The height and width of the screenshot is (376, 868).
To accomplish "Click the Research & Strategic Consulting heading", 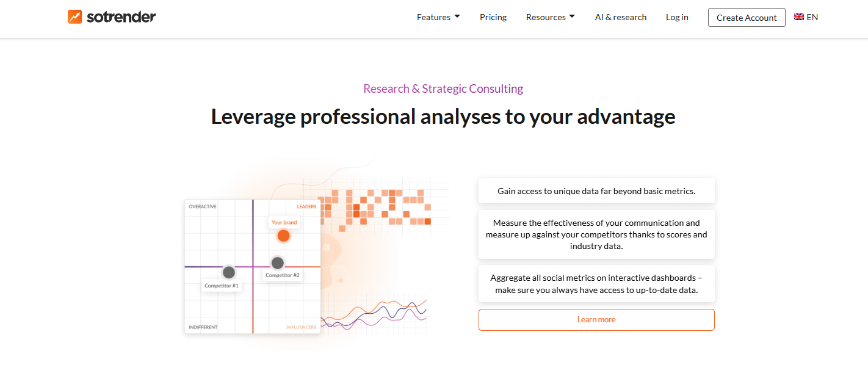I will coord(443,89).
